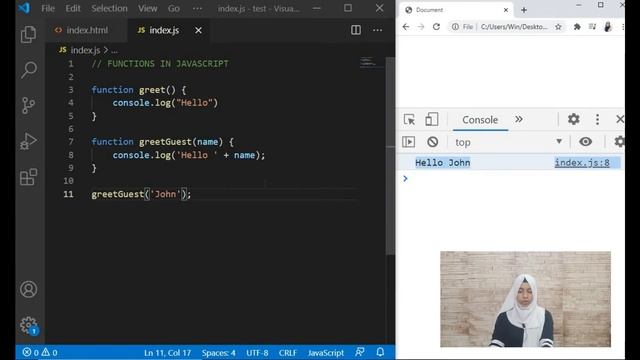
Task: Show more DevTools tabs chevron
Action: pyautogui.click(x=519, y=119)
